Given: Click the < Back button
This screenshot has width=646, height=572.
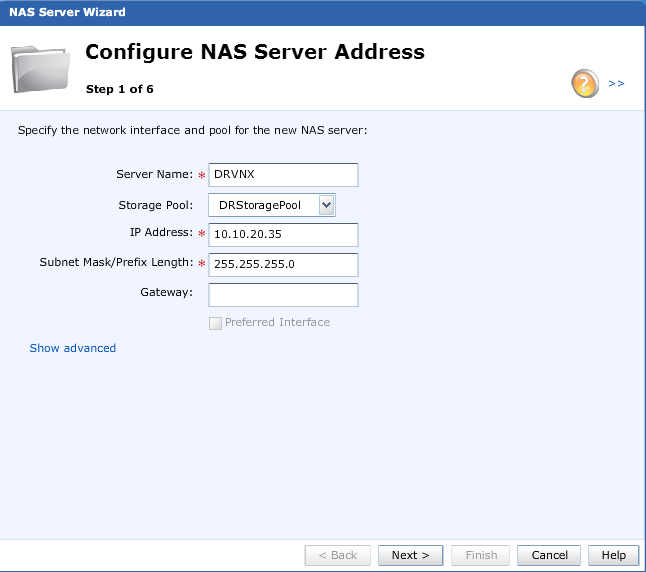Looking at the screenshot, I should coord(337,555).
